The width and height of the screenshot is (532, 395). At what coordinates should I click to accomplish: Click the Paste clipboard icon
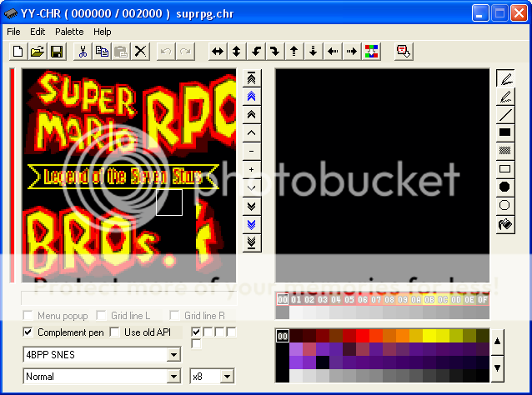click(x=121, y=52)
